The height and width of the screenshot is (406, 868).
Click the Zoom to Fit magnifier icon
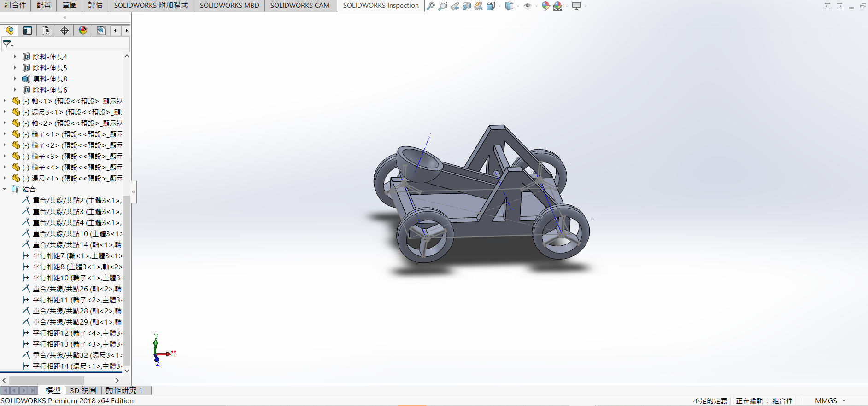[431, 6]
